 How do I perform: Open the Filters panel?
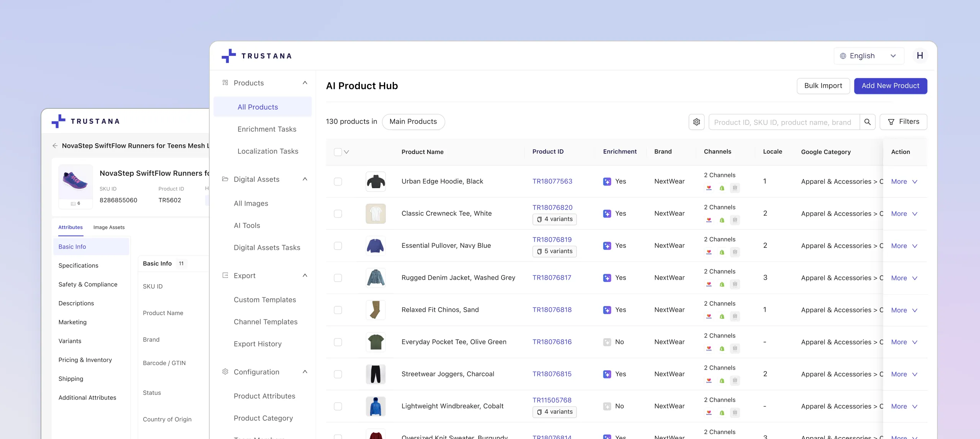click(x=903, y=122)
